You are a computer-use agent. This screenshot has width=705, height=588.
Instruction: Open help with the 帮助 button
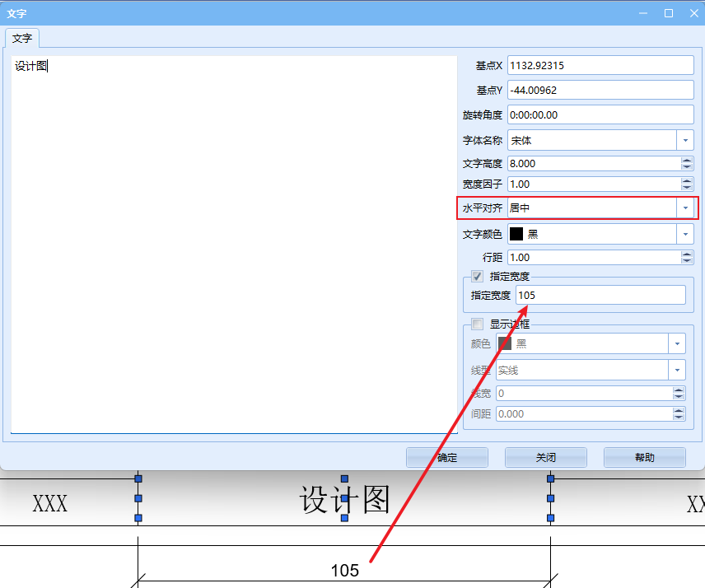click(x=644, y=458)
